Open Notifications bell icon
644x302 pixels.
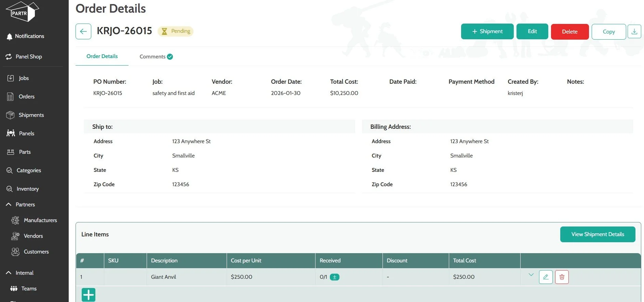tap(10, 37)
